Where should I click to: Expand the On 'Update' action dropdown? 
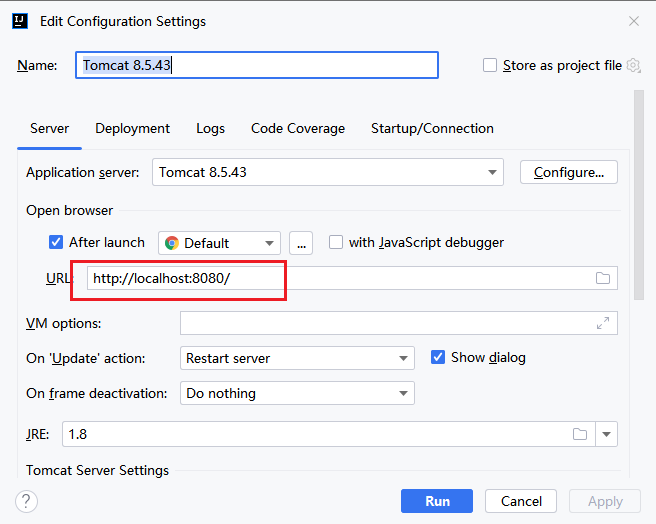click(x=298, y=358)
